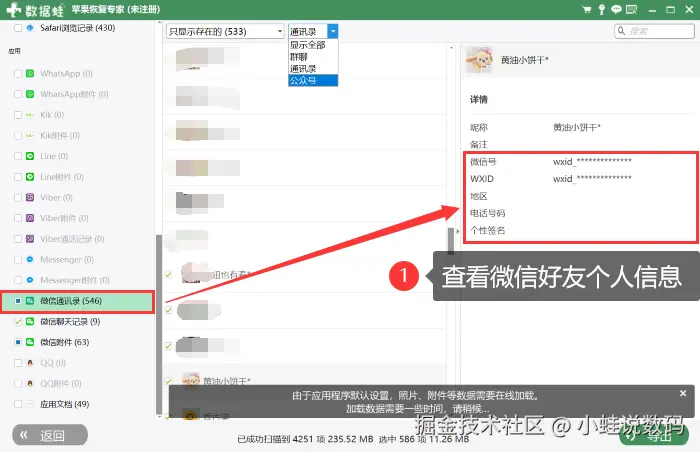Tick the Messenger (0) checkbox
The height and width of the screenshot is (452, 700).
[x=18, y=259]
